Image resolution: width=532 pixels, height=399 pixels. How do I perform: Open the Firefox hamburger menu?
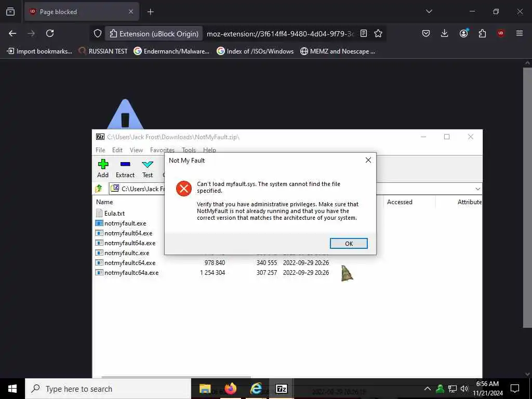520,33
